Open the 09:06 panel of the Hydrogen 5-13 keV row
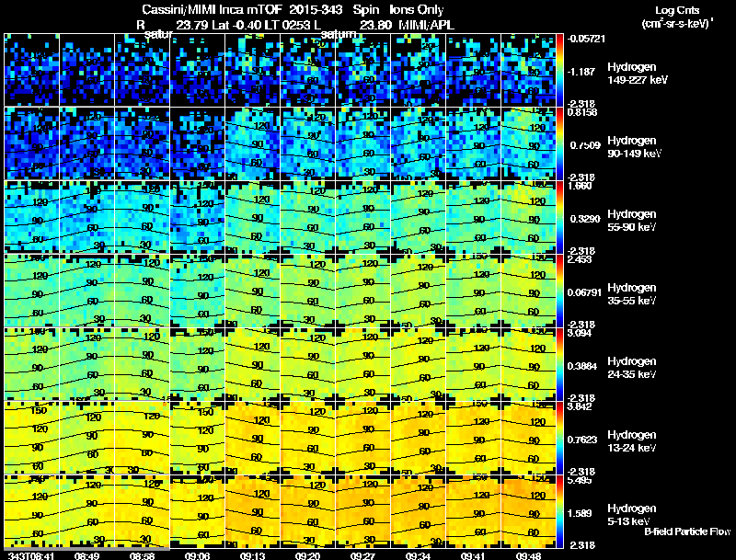 198,511
